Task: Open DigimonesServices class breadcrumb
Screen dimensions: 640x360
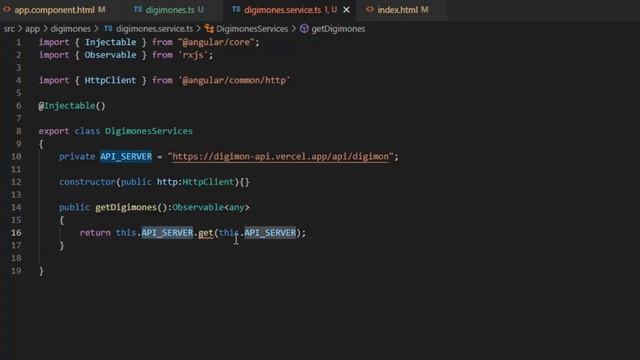Action: click(252, 29)
